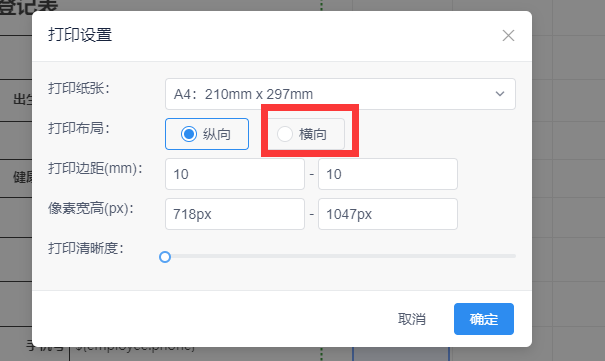Focus the first 打印边距 margin input
Image resolution: width=605 pixels, height=361 pixels.
pos(235,174)
